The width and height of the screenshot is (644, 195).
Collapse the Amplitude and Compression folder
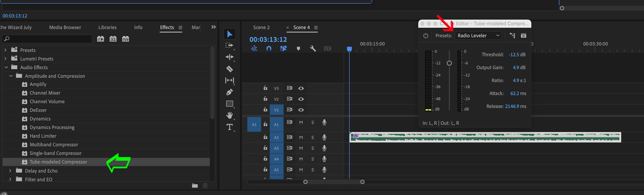[11, 76]
